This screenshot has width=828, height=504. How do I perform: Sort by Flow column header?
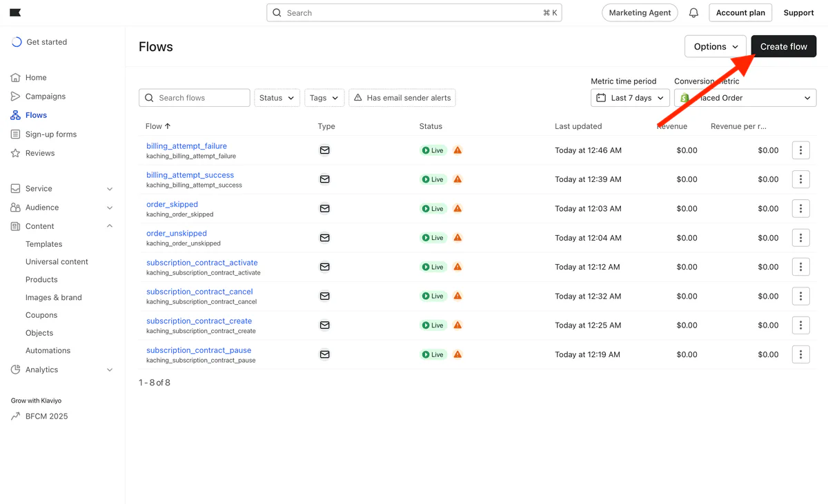[x=158, y=126]
